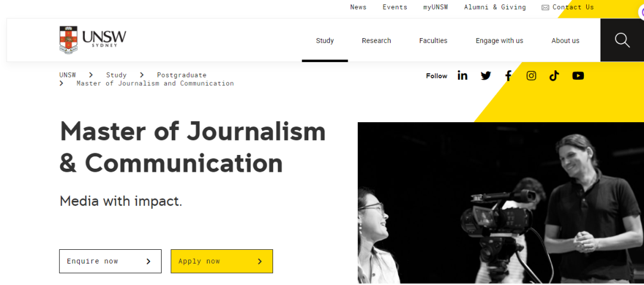644x285 pixels.
Task: Open the About us menu
Action: click(x=565, y=41)
